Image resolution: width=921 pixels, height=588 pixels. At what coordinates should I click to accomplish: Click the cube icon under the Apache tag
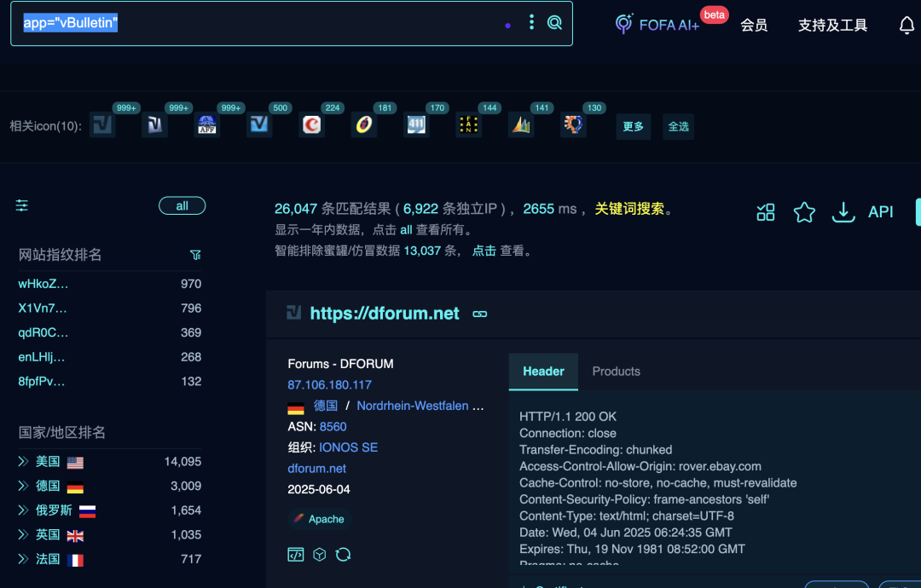[x=320, y=555]
